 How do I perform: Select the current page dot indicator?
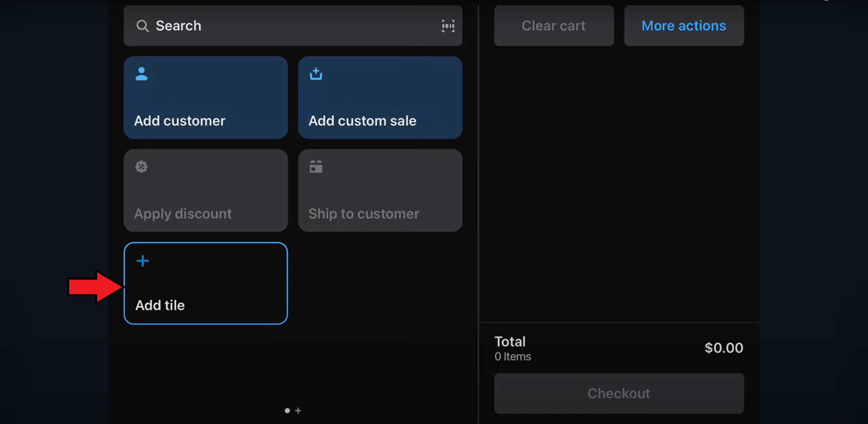pos(287,410)
